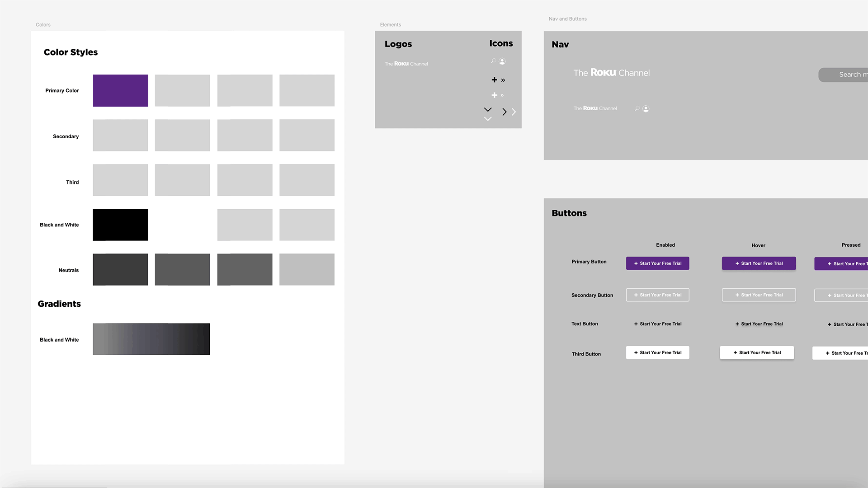Click the black chevron-down icon in Icons panel
Image resolution: width=868 pixels, height=488 pixels.
(x=487, y=109)
